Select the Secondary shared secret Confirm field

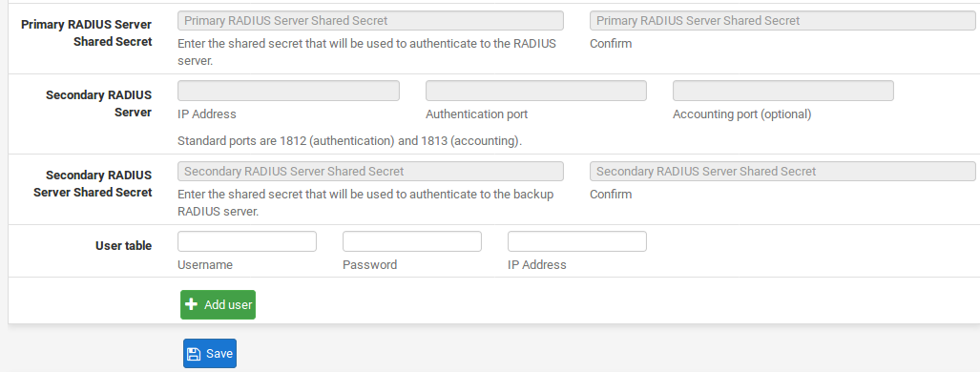782,172
